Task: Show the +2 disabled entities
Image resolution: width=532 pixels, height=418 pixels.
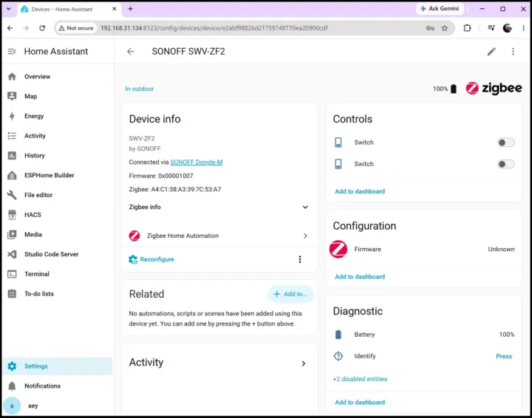Action: [x=360, y=379]
